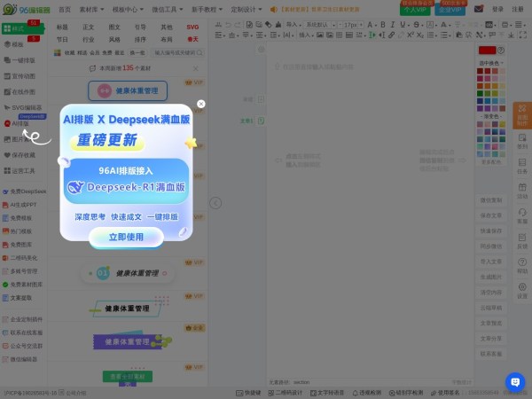Click the 立即使用 button in popup
The image size is (532, 399).
(126, 237)
